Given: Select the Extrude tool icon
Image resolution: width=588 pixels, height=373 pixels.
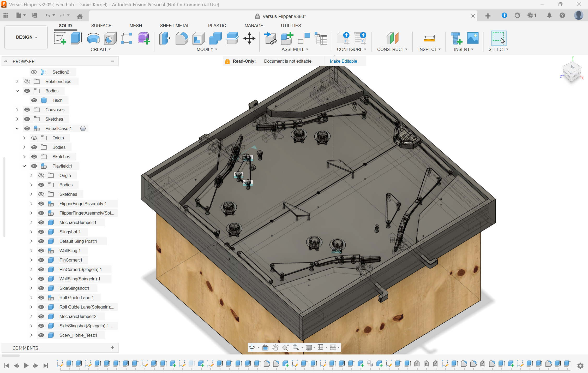Looking at the screenshot, I should coord(76,38).
